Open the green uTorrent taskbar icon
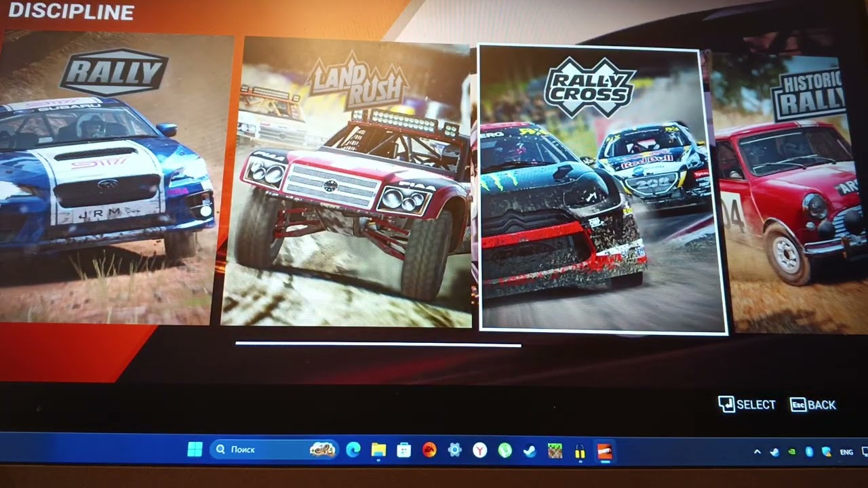 505,450
